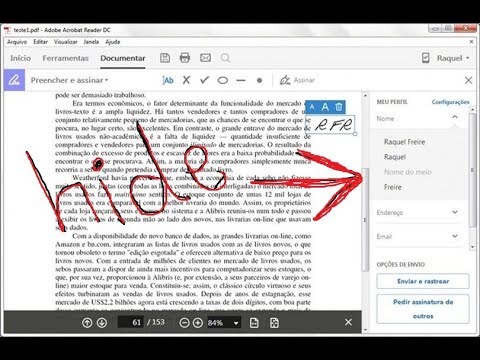The width and height of the screenshot is (480, 360).
Task: Open the Raquel account dropdown
Action: pos(453,58)
